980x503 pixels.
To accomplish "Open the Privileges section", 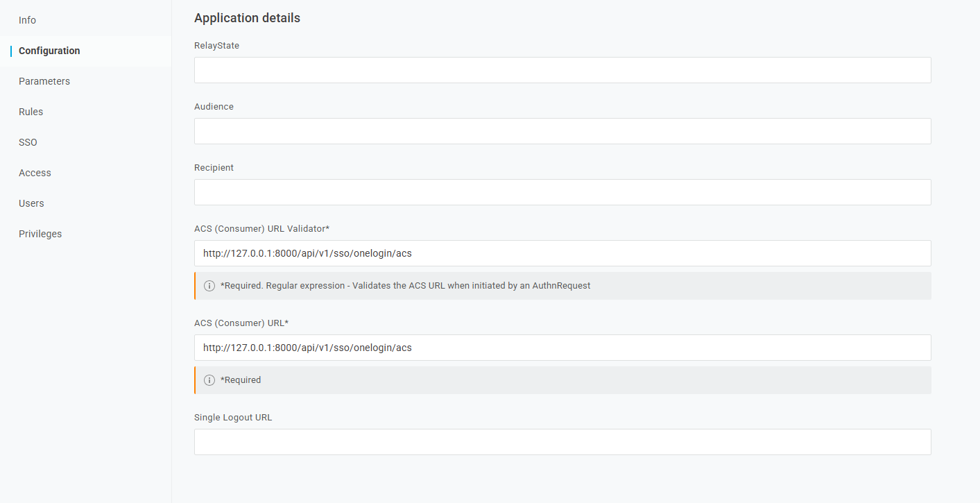I will 40,234.
